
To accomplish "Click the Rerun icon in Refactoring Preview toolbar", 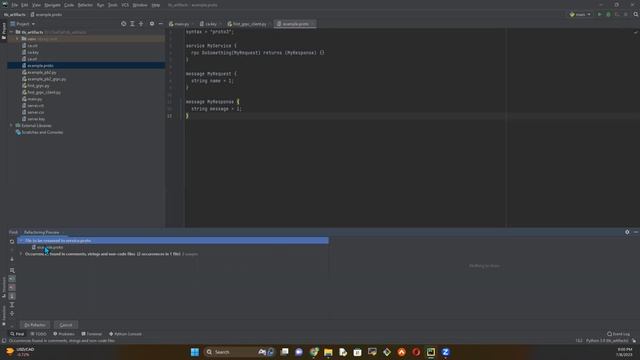I will (x=12, y=242).
